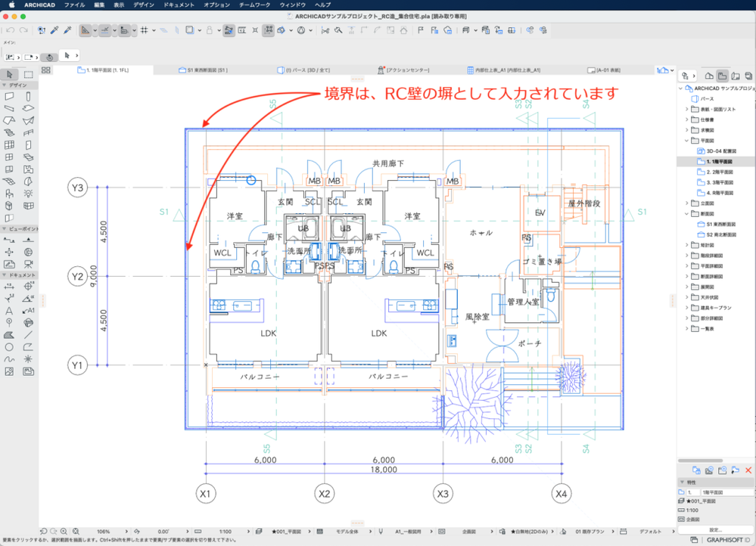756x546 pixels.
Task: Open the ファイル menu
Action: coord(74,5)
